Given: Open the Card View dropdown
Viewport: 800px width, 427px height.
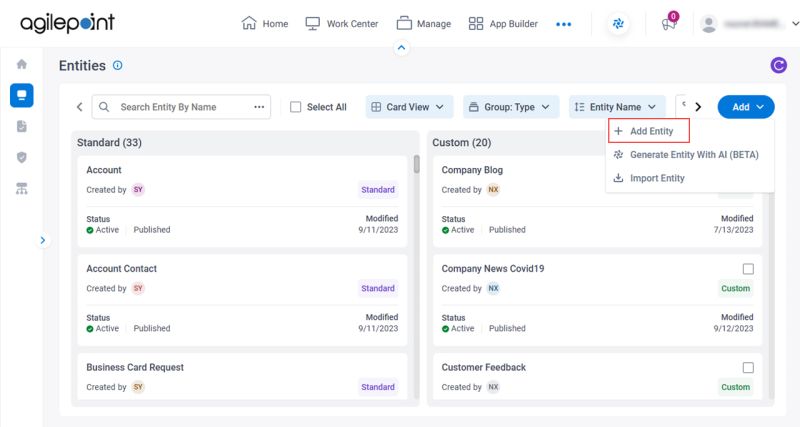Looking at the screenshot, I should (x=409, y=107).
